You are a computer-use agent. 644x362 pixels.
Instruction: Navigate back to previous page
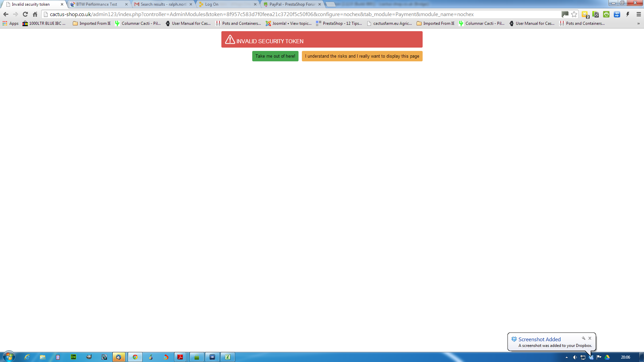click(6, 14)
